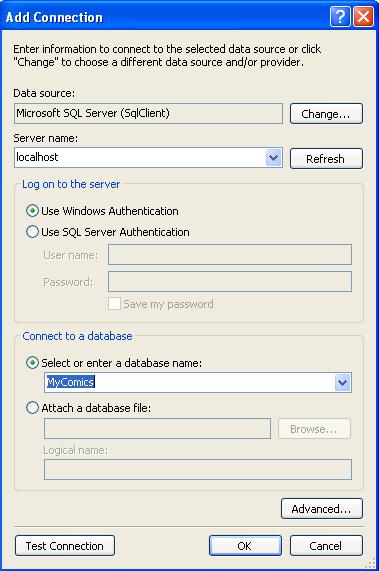
Task: Click the help question mark icon
Action: [x=340, y=17]
